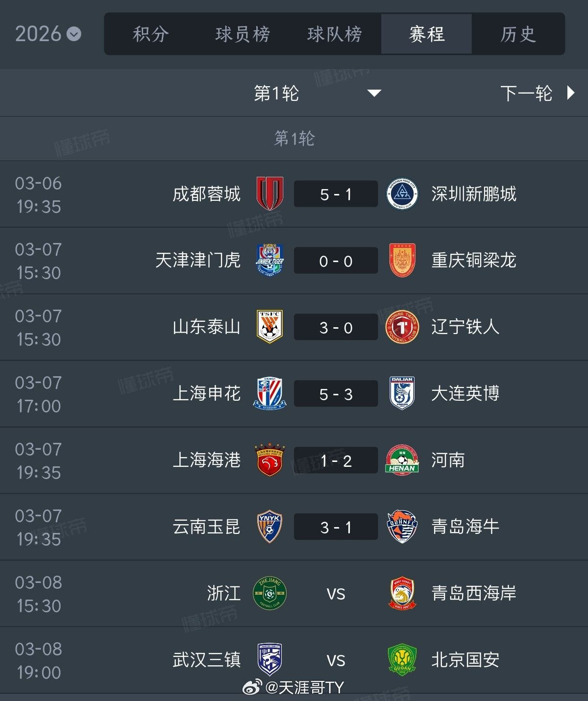Viewport: 588px width, 701px height.
Task: Open the 5-1 score of 成都蓉城 match
Action: 336,193
